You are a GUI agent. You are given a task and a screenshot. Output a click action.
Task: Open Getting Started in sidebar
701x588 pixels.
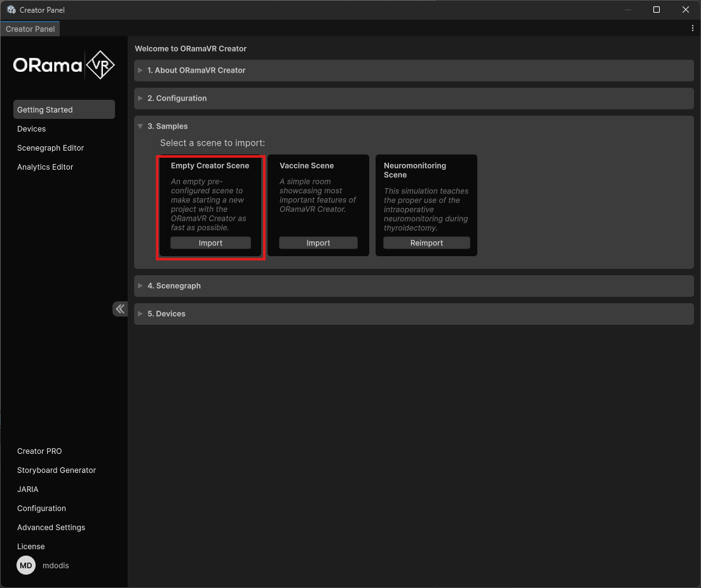[64, 109]
